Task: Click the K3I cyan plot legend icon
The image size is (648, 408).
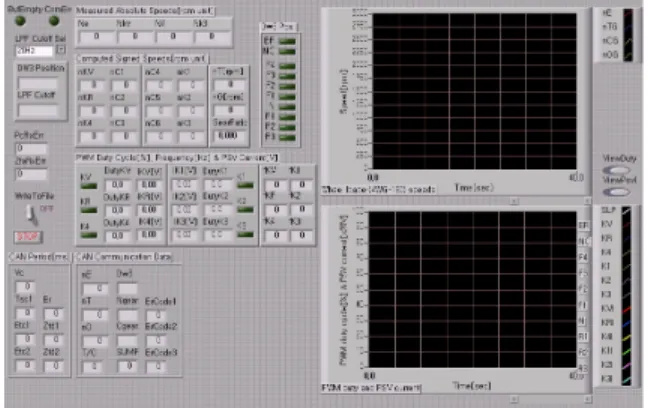Action: point(627,379)
